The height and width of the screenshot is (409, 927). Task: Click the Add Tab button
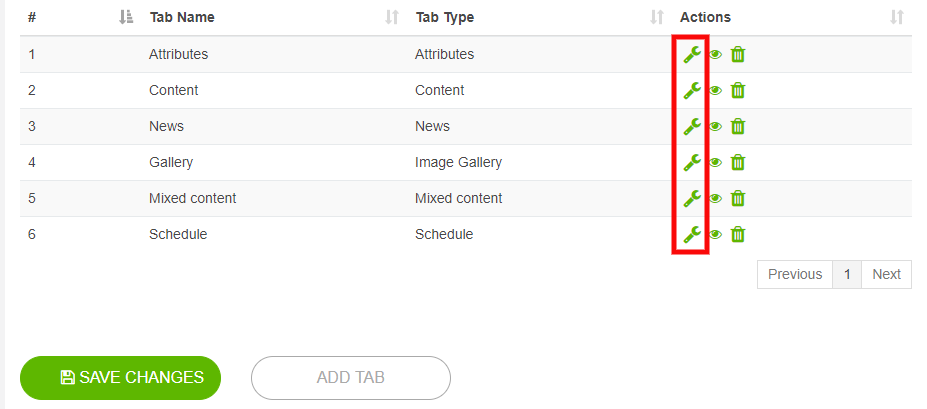[x=351, y=378]
